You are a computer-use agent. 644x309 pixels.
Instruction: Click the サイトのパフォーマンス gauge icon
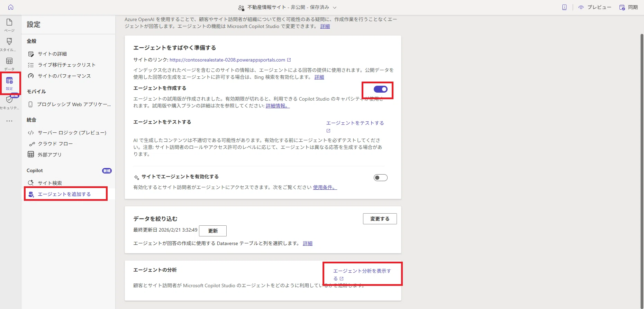(31, 76)
